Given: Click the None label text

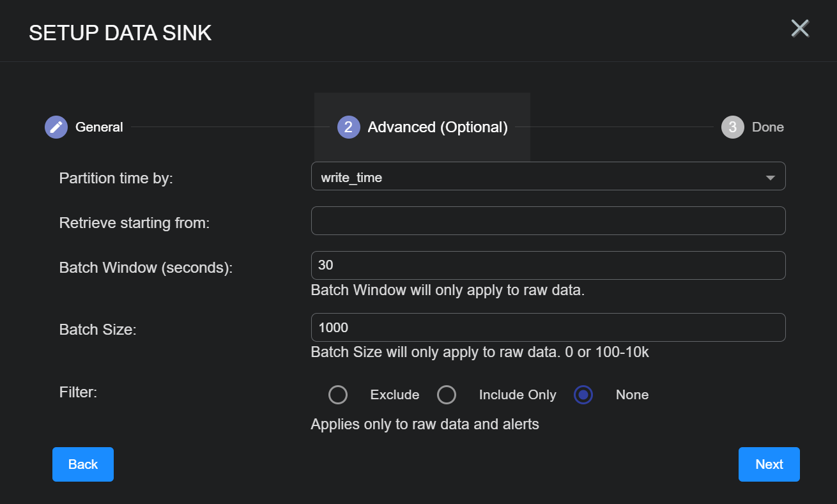Looking at the screenshot, I should click(632, 395).
